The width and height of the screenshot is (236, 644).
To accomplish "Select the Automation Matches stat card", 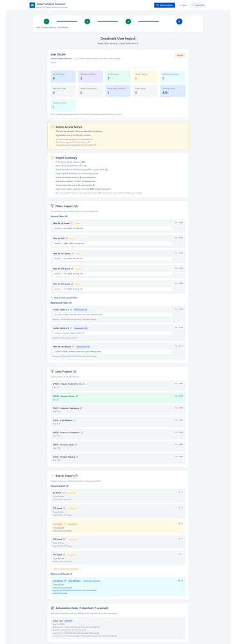I will (117, 91).
